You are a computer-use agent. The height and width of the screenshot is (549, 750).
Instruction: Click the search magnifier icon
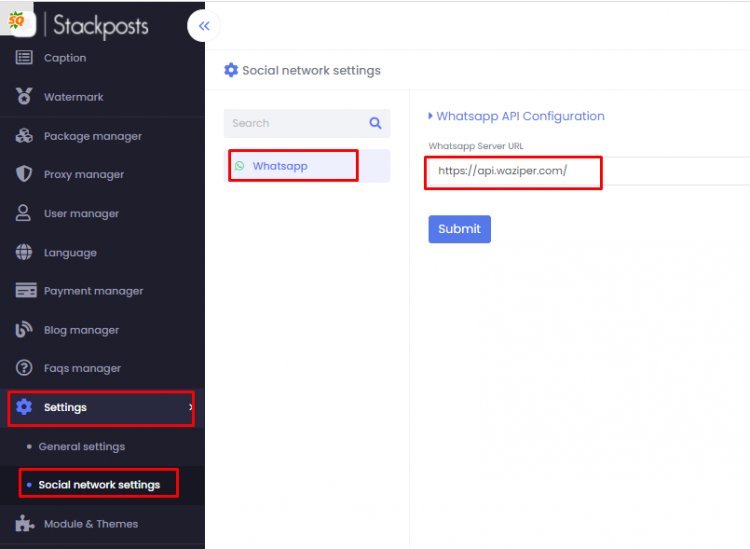(375, 123)
